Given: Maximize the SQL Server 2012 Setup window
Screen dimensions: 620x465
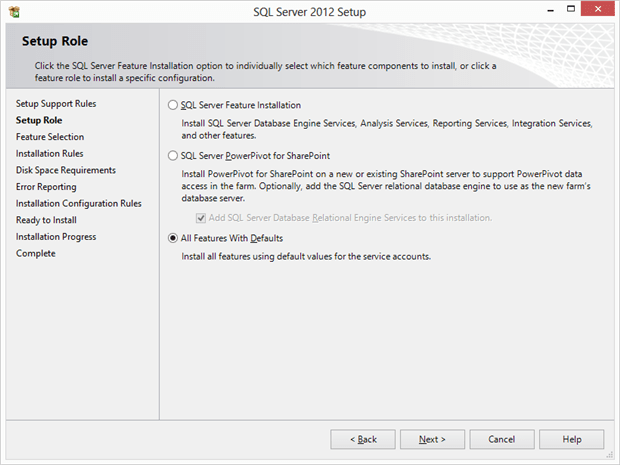Looking at the screenshot, I should [571, 9].
